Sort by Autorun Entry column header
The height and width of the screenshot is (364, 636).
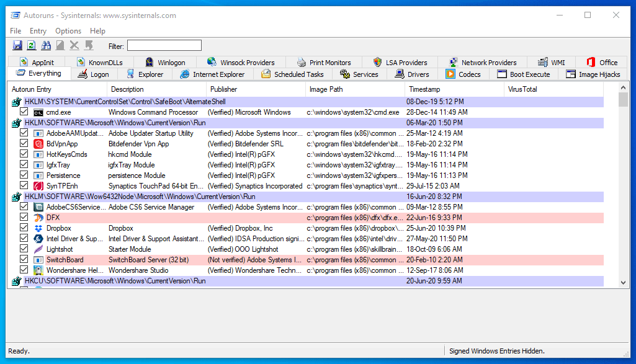[x=57, y=89]
